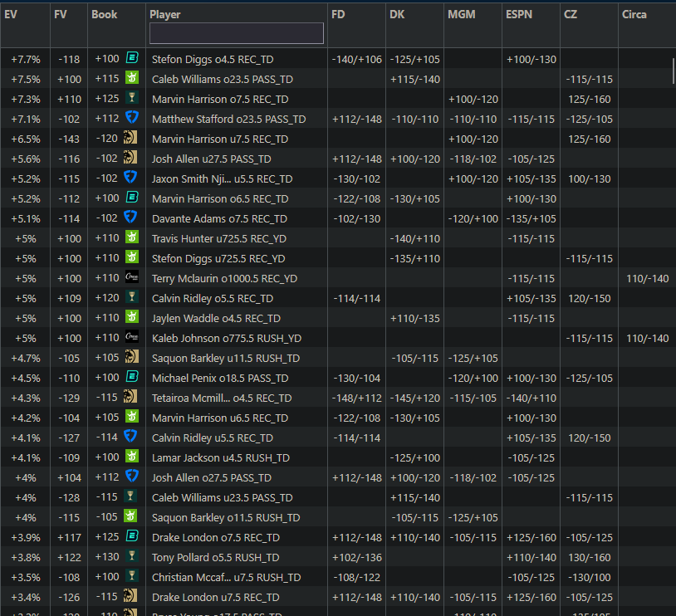This screenshot has height=616, width=676.
Task: Click FanDuel icon in Calvin Ridley u5.5 row
Action: 130,436
